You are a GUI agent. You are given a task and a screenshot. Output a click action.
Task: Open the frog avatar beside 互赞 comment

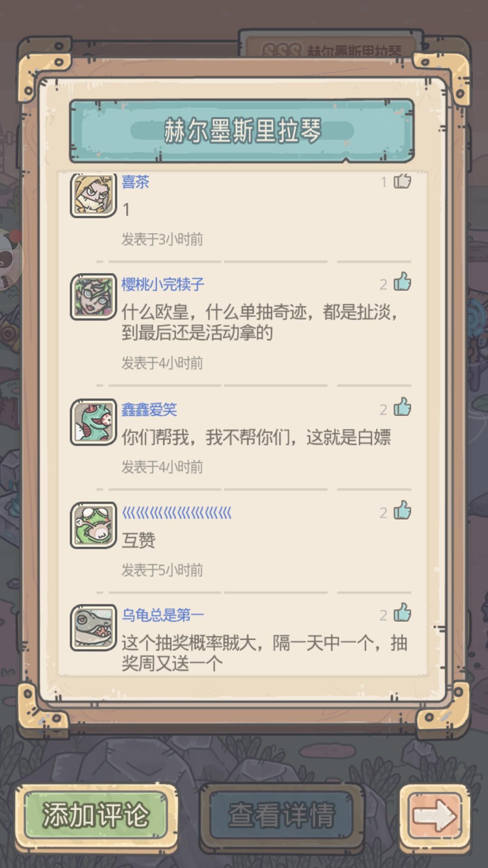(x=94, y=525)
